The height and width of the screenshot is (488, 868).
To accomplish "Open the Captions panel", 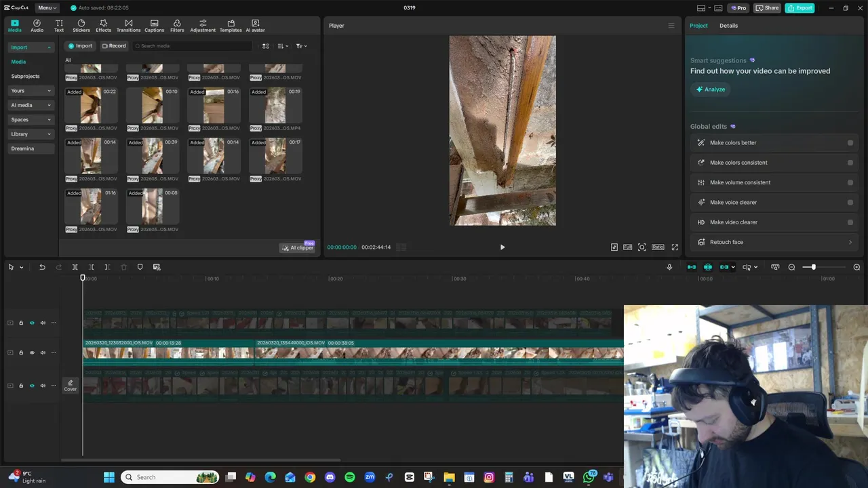I will [154, 26].
